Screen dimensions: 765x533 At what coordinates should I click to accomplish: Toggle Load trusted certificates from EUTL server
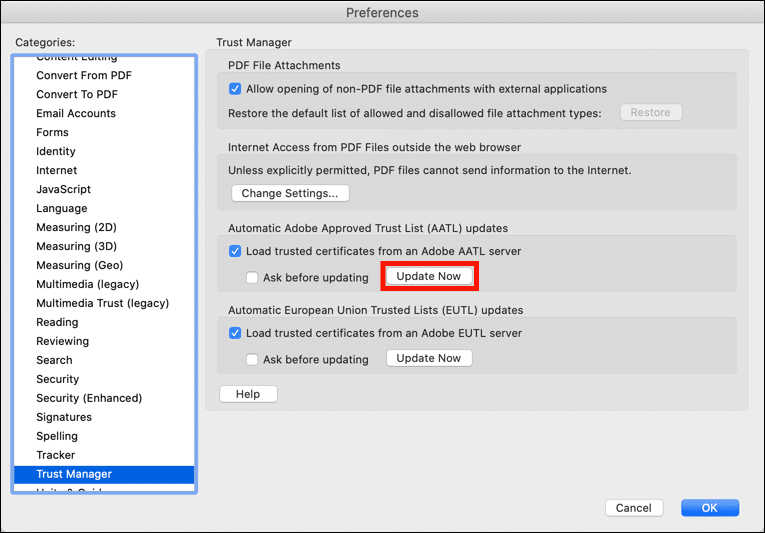[x=235, y=333]
